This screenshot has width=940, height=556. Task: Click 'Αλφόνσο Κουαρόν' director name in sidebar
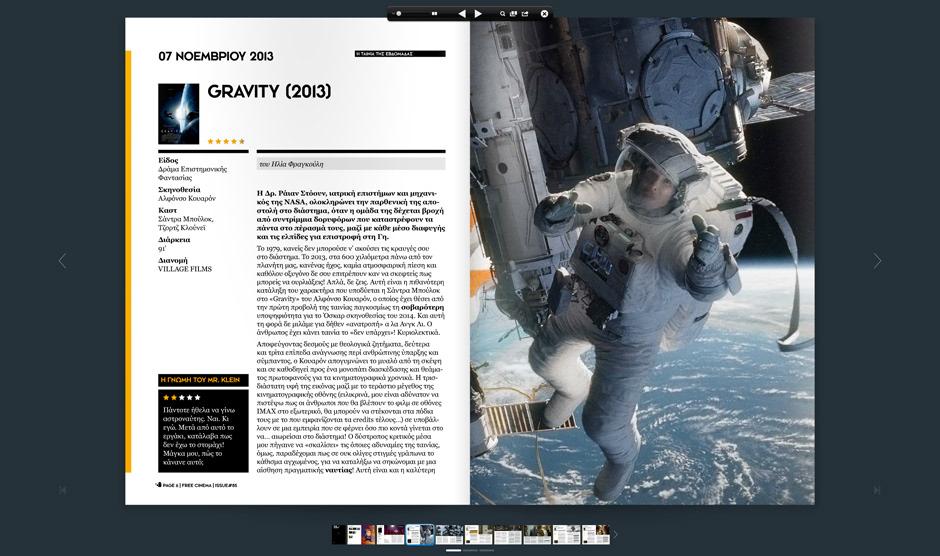pyautogui.click(x=187, y=198)
